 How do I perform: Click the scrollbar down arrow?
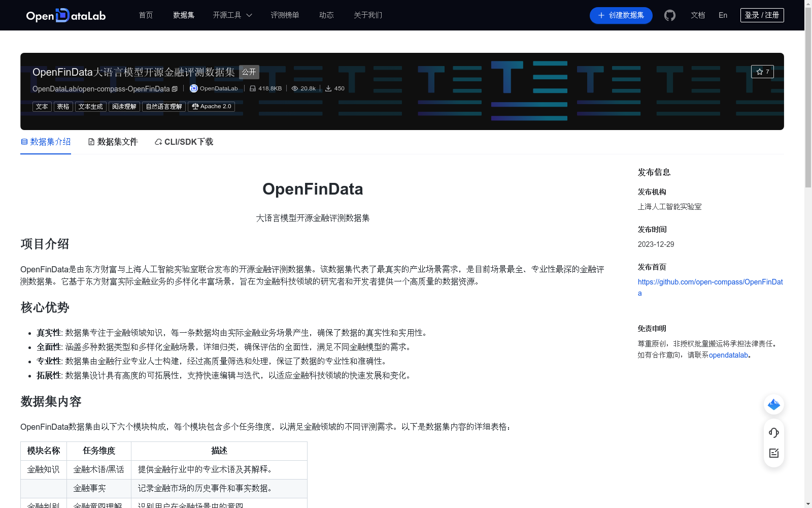click(808, 504)
